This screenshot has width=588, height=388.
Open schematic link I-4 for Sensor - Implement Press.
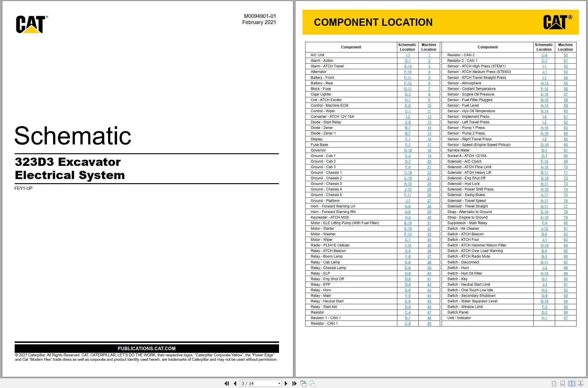(544, 117)
